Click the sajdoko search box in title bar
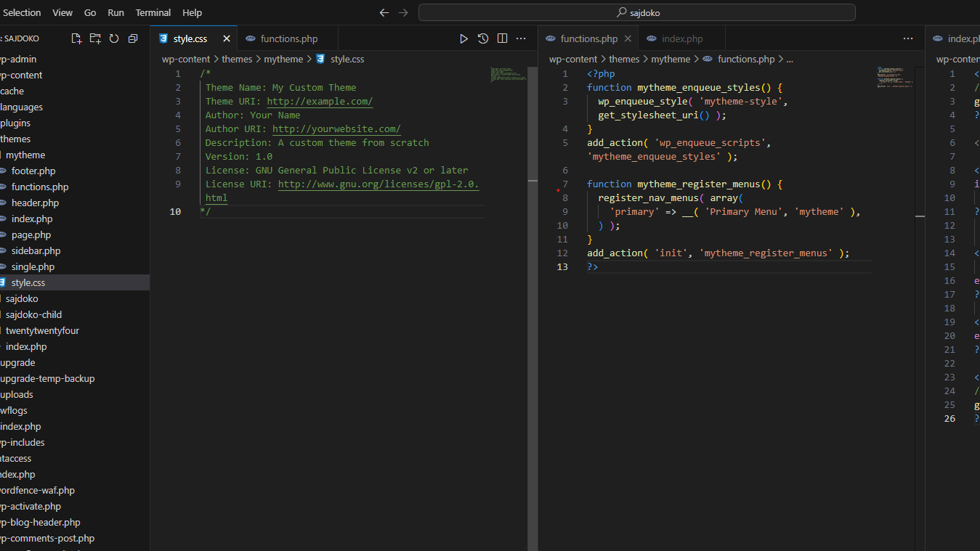The image size is (980, 551). coord(636,12)
